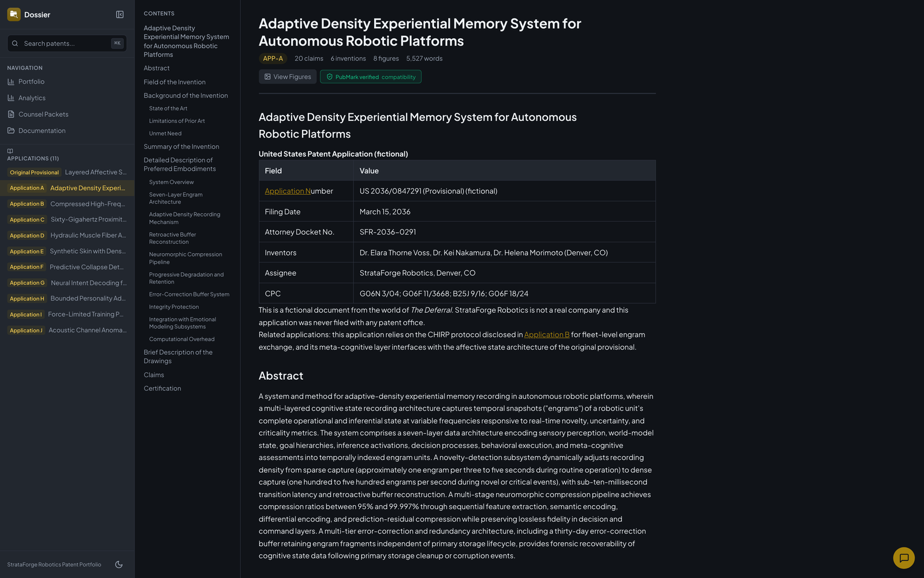Select Application G Neural Intent Decoding
This screenshot has width=924, height=578.
point(67,283)
